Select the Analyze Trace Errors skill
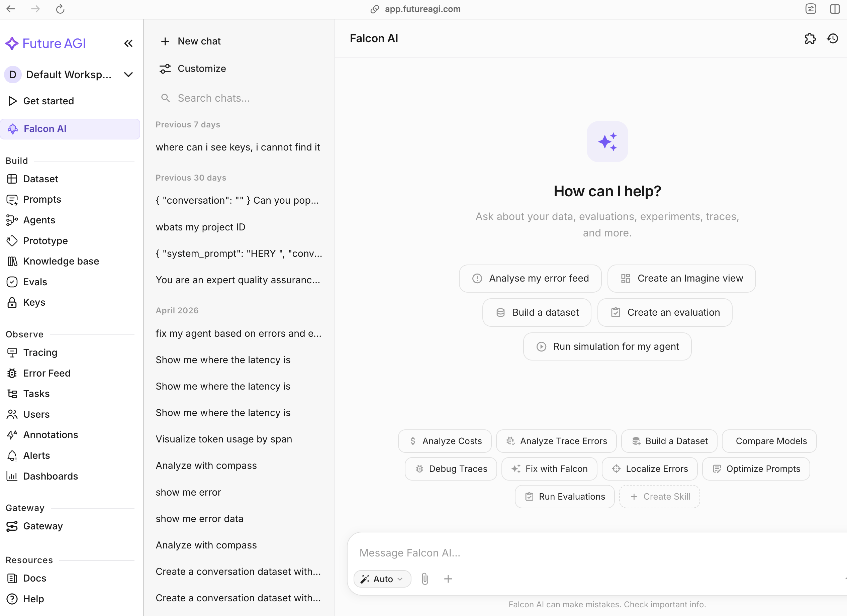Image resolution: width=847 pixels, height=616 pixels. click(556, 441)
